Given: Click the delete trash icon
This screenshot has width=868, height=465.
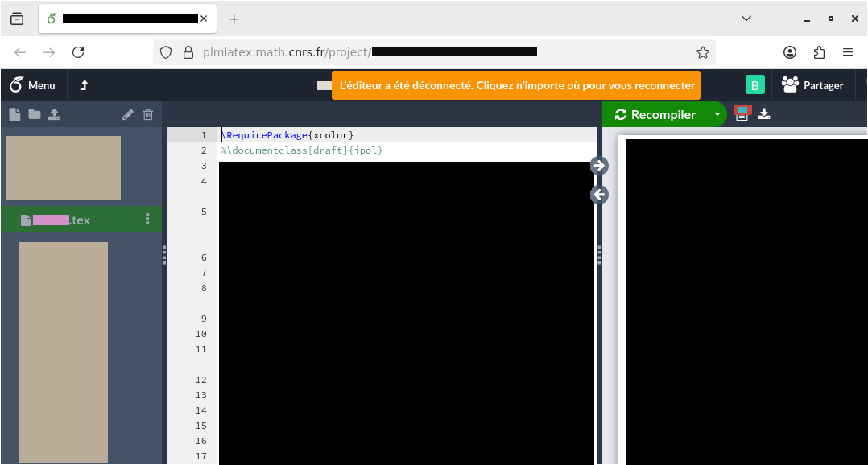Looking at the screenshot, I should [148, 114].
